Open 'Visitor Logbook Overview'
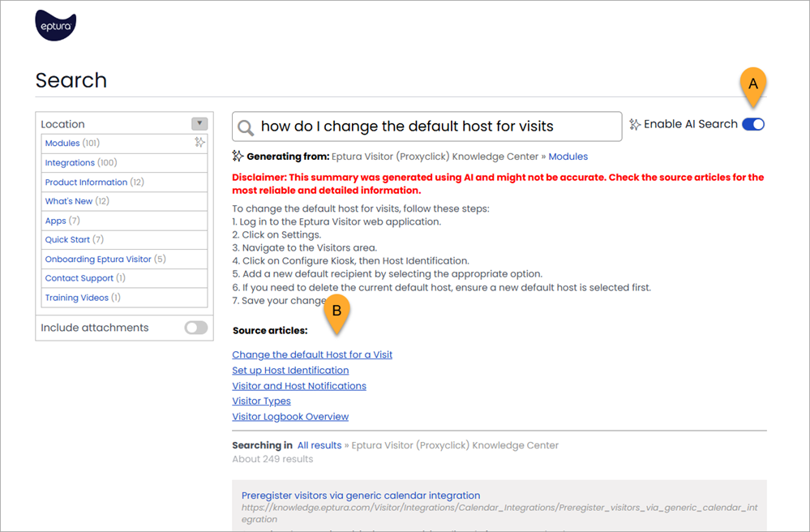Viewport: 810px width, 532px height. click(x=290, y=416)
